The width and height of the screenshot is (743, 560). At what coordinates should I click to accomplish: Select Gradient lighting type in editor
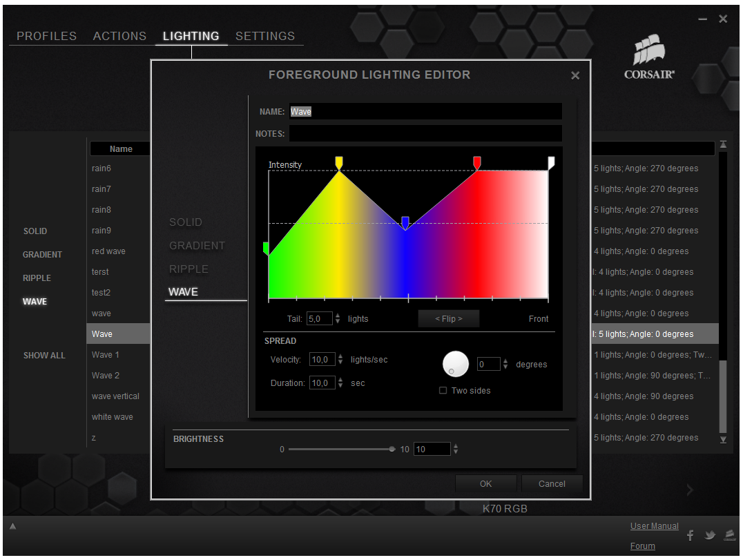click(x=197, y=246)
